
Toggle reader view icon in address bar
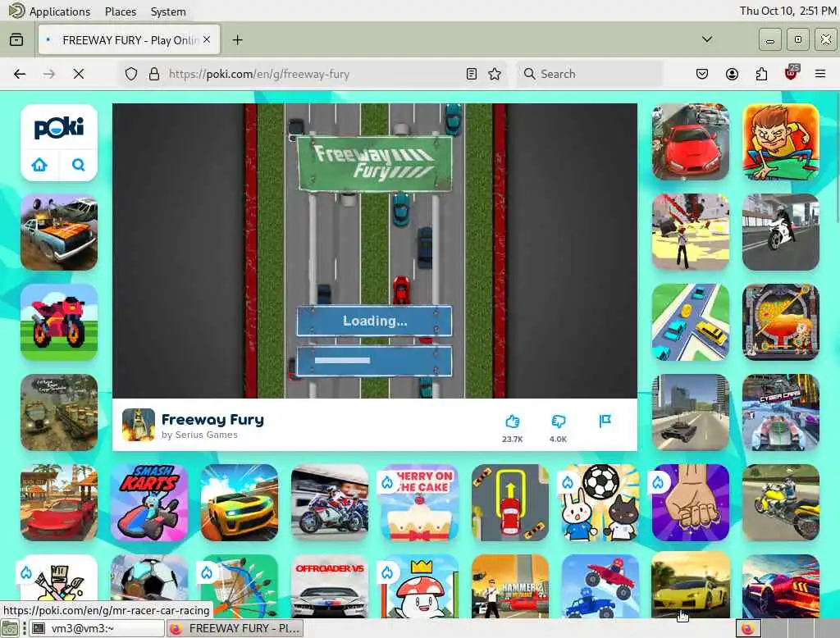472,74
